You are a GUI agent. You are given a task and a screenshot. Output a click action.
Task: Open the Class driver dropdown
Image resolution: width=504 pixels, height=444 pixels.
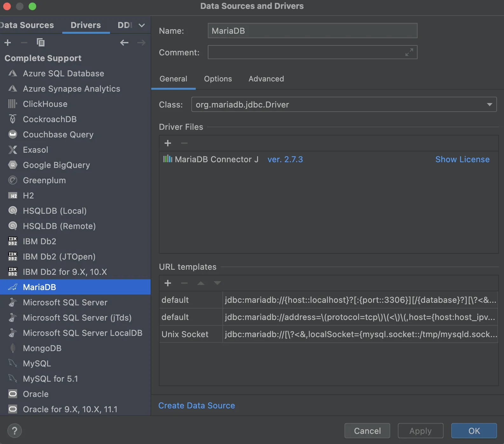click(489, 105)
